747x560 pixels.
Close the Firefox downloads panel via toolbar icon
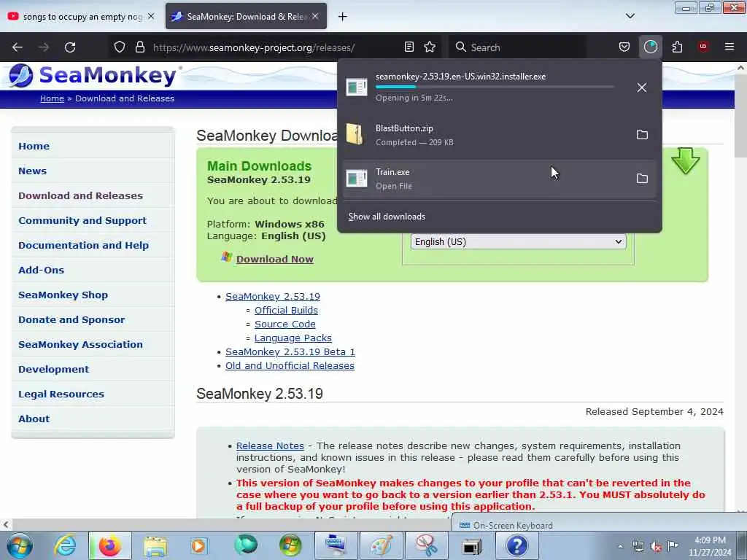tap(650, 47)
